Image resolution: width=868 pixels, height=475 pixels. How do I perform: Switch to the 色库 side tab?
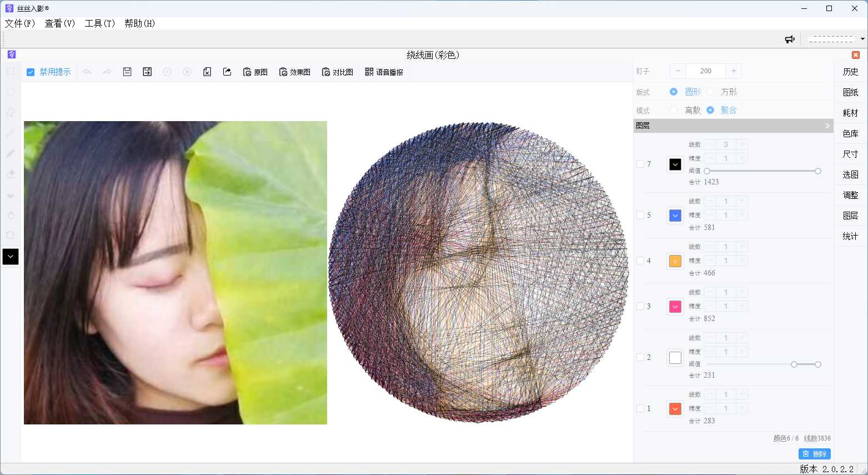pos(850,133)
